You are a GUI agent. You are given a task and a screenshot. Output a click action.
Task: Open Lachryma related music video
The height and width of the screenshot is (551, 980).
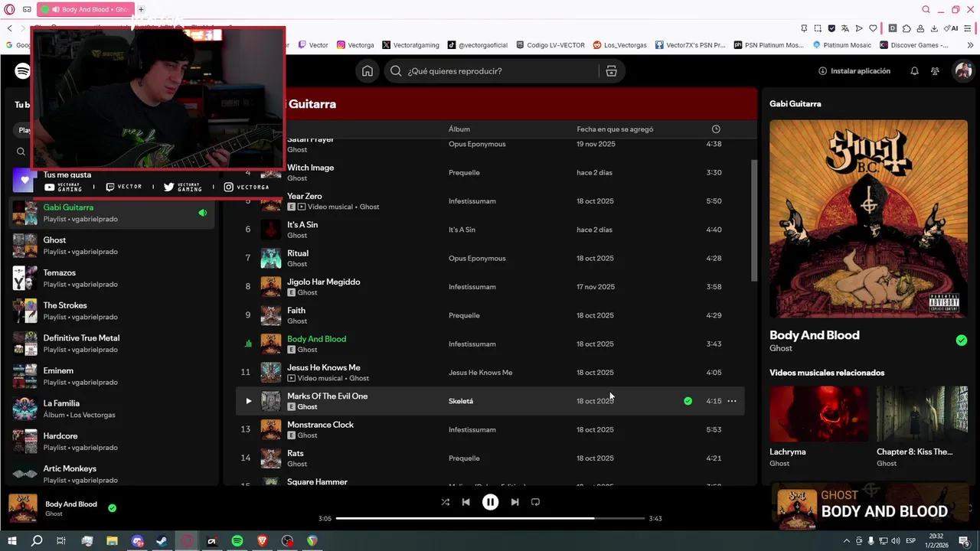point(818,426)
